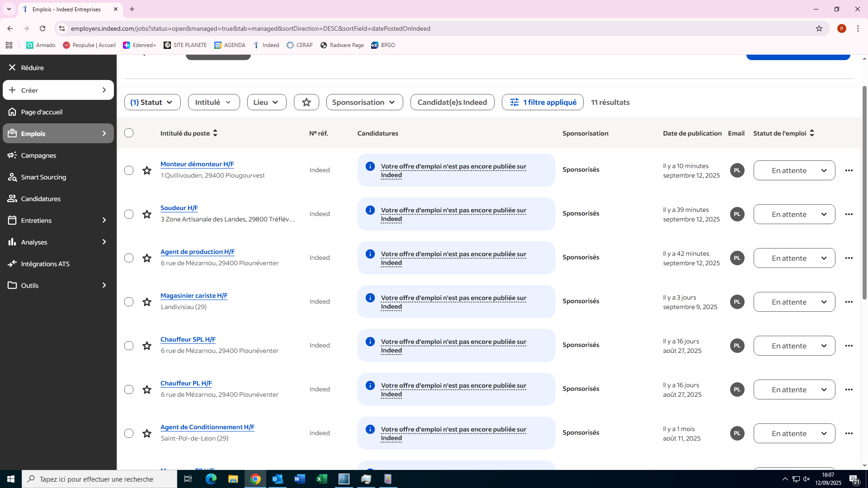868x488 pixels.
Task: Sort by Intitulé du poste arrows
Action: point(215,133)
